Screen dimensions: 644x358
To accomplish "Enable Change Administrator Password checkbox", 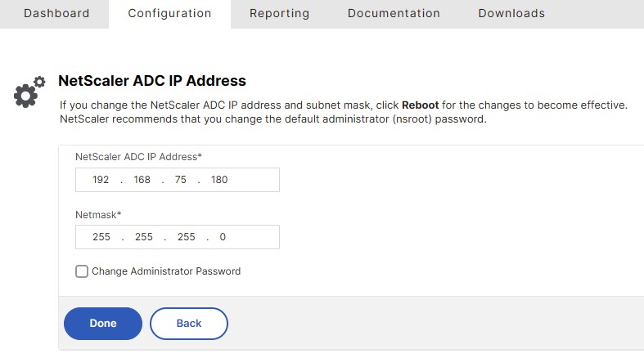I will 82,271.
